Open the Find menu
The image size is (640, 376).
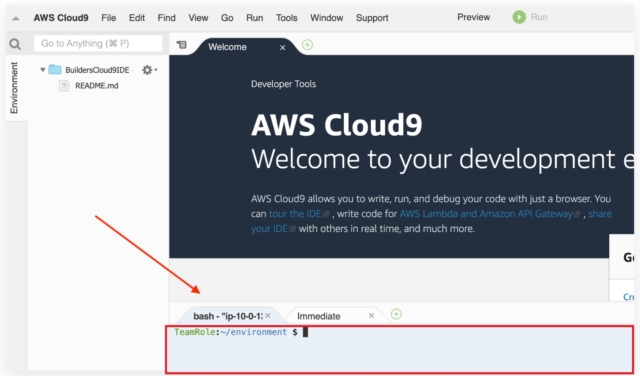tap(167, 18)
